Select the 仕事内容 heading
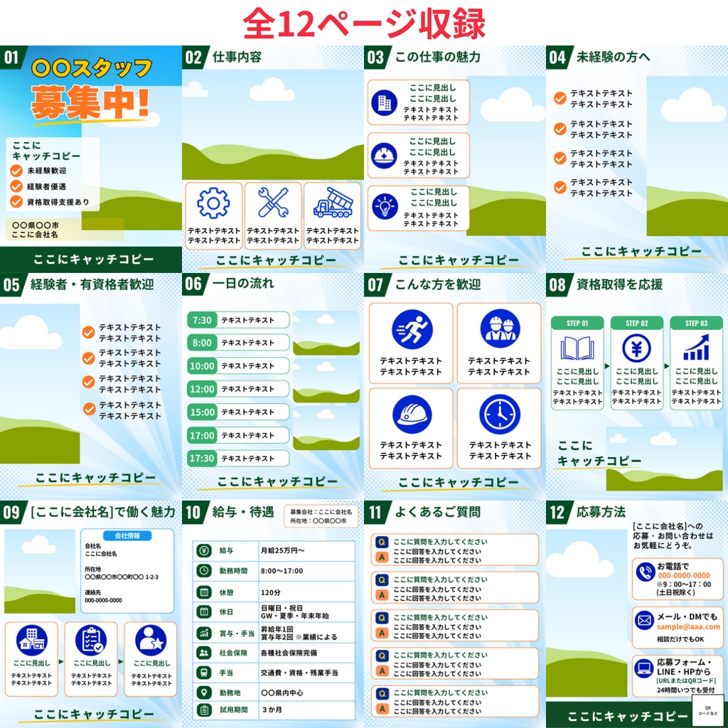Viewport: 728px width, 728px height. (x=237, y=57)
